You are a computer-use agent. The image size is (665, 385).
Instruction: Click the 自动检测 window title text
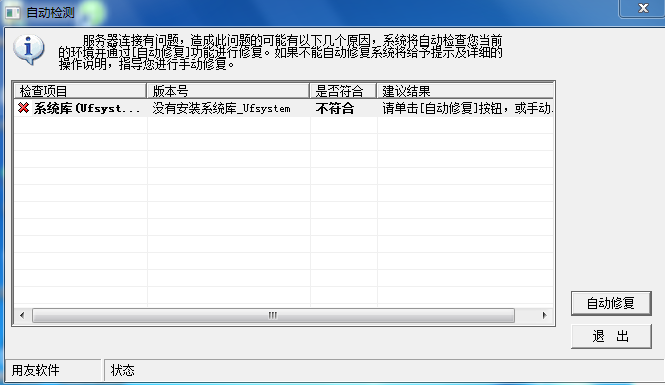pos(50,12)
